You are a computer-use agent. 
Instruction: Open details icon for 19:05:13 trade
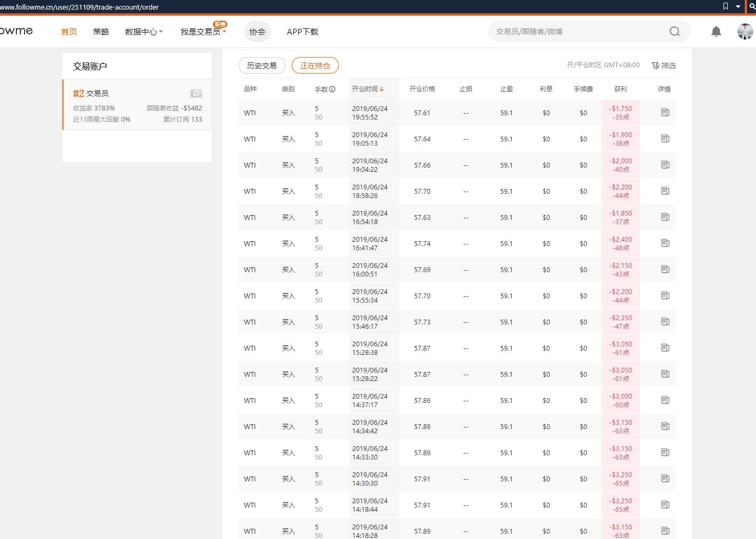(x=665, y=139)
